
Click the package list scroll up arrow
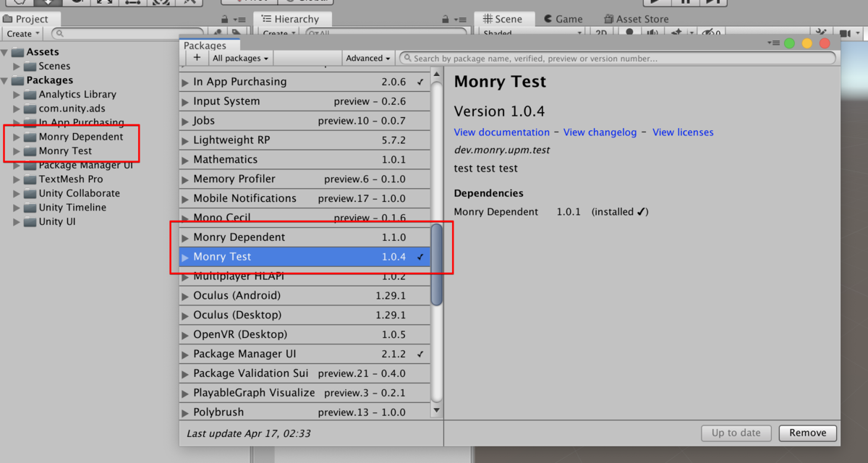(x=436, y=74)
